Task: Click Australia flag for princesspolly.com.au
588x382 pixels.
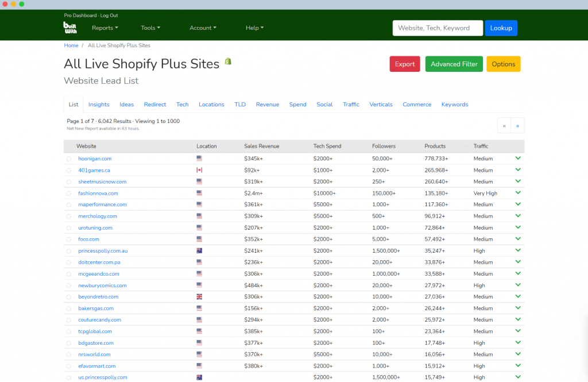Action: [199, 251]
